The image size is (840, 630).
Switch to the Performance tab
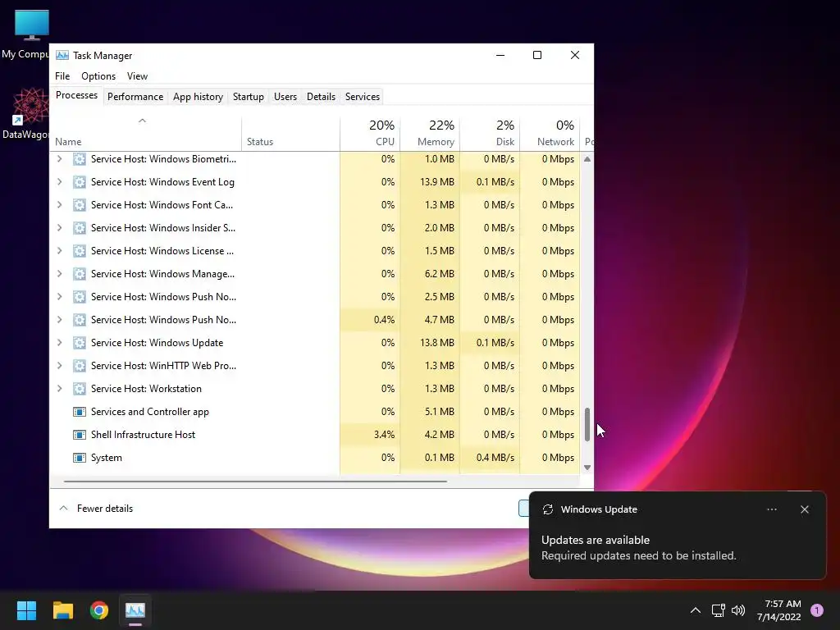135,97
